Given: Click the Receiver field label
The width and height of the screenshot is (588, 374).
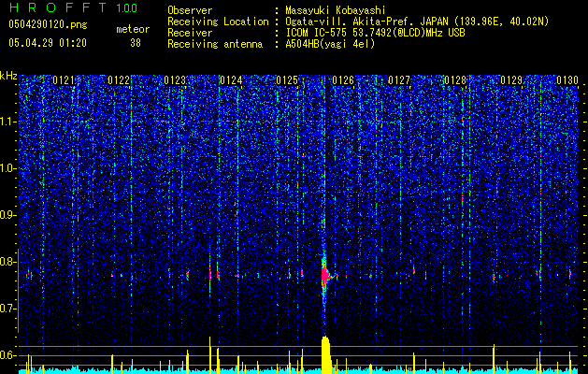Looking at the screenshot, I should tap(190, 33).
